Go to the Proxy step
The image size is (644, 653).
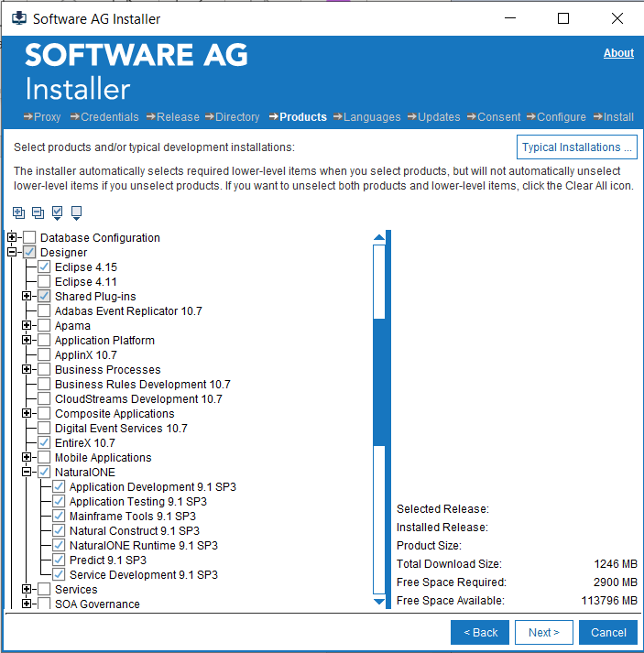point(42,117)
